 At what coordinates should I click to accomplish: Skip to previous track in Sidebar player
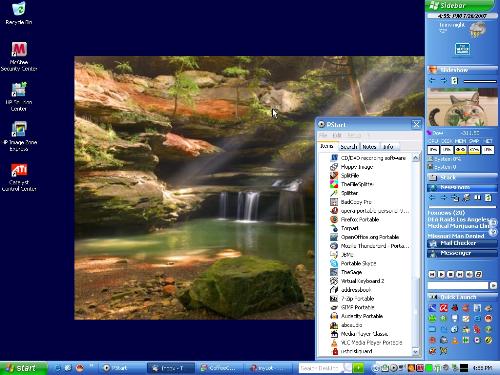[x=432, y=274]
